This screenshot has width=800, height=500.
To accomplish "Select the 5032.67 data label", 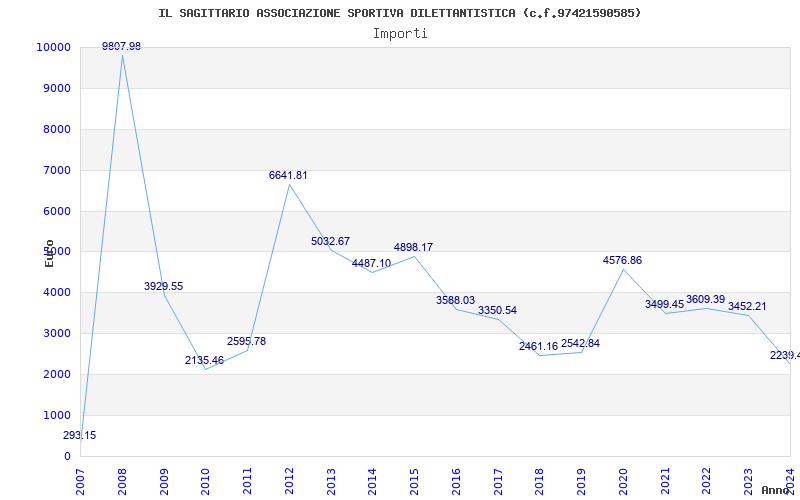I will [331, 241].
